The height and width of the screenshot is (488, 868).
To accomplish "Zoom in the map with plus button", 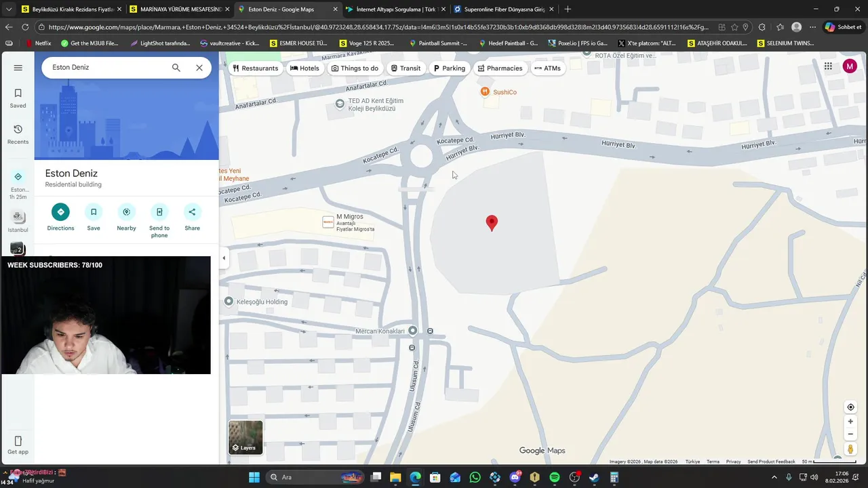I will [x=850, y=422].
